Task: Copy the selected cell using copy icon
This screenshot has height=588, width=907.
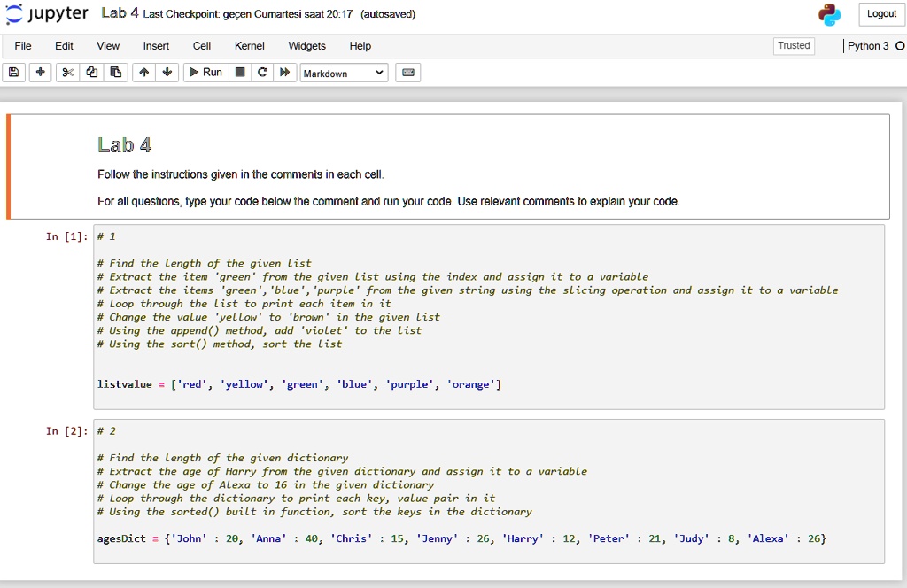Action: click(x=91, y=72)
